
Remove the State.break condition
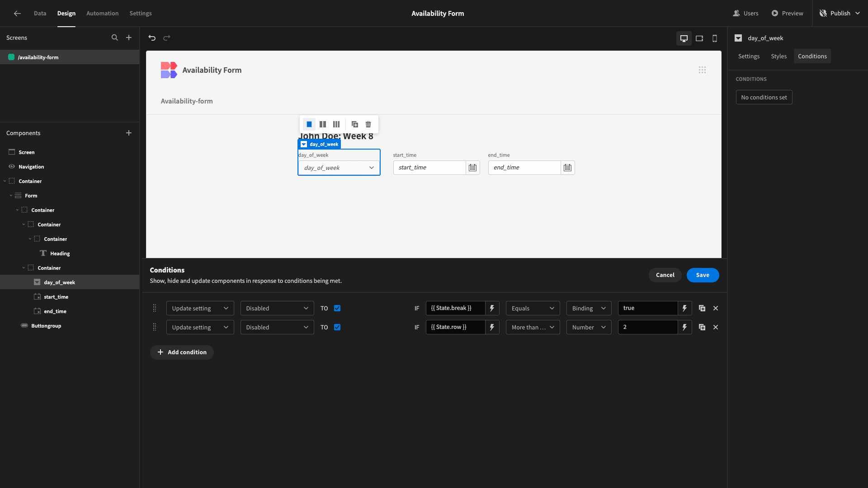point(716,308)
